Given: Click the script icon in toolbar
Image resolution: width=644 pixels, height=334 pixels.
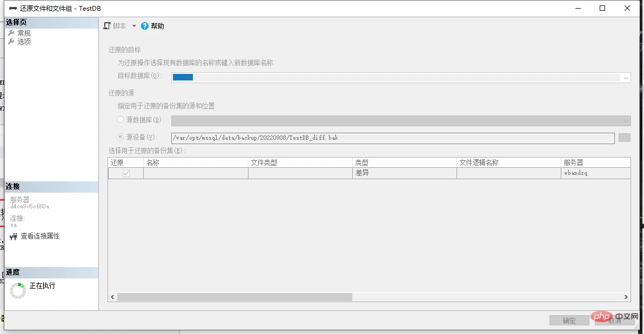Looking at the screenshot, I should [107, 26].
